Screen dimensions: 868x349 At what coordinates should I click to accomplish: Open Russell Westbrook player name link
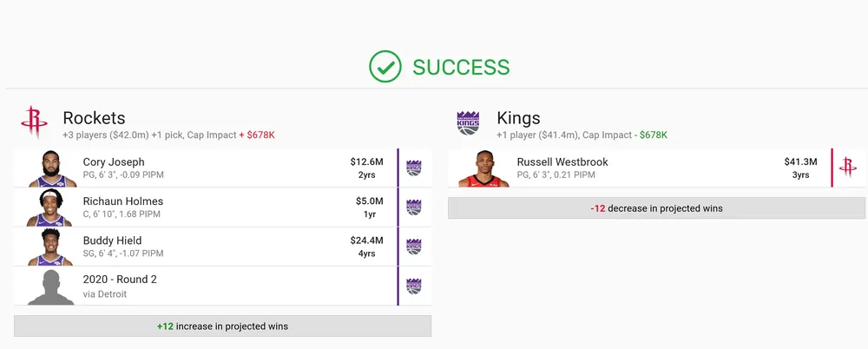pyautogui.click(x=562, y=162)
